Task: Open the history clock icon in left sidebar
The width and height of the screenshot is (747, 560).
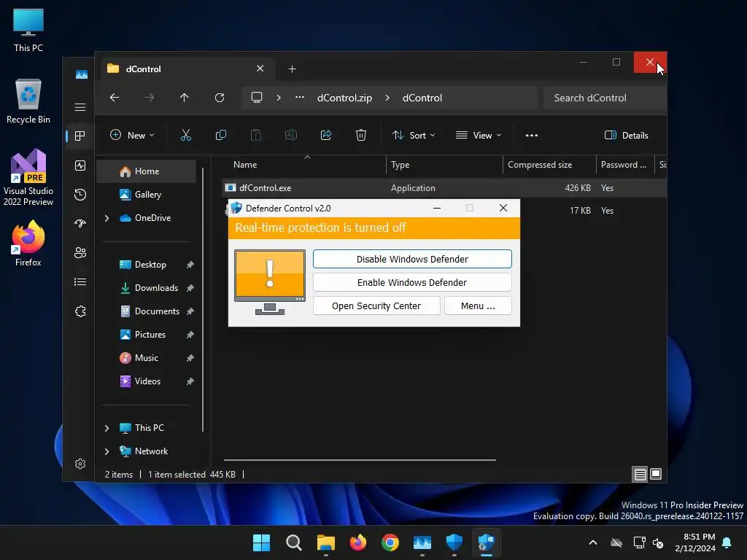Action: point(80,194)
